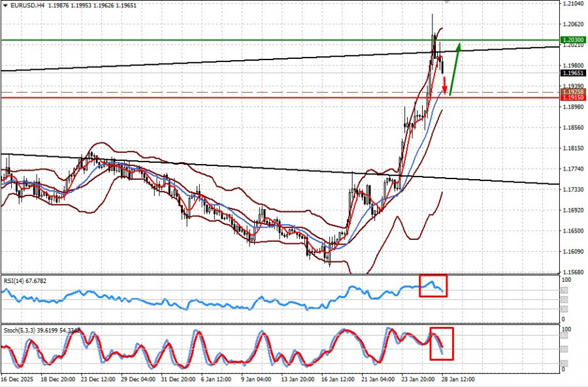Click the 20 level on Stochastic scale
This screenshot has height=387, width=588.
564,363
